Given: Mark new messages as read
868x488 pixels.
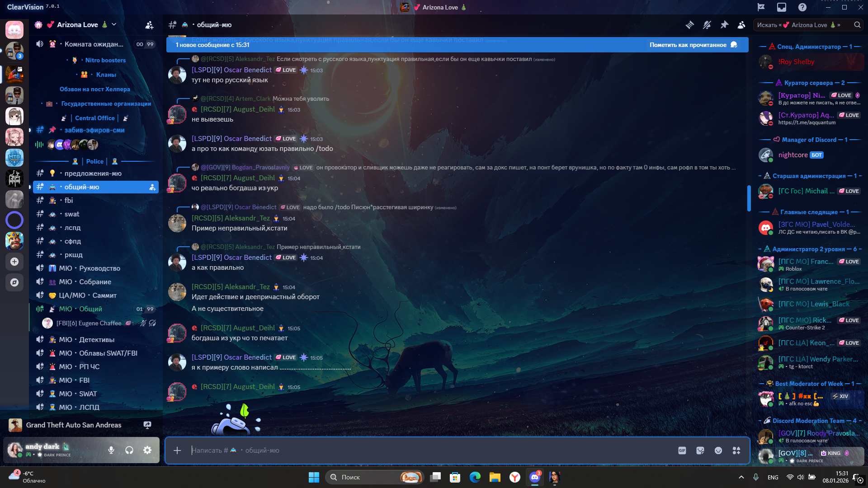Looking at the screenshot, I should click(693, 45).
